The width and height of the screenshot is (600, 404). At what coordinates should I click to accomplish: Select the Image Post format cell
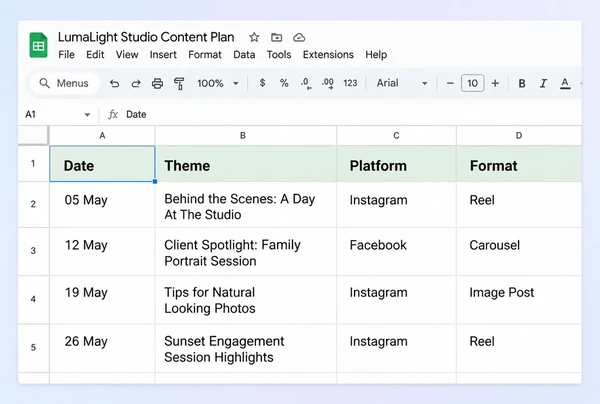click(x=519, y=299)
